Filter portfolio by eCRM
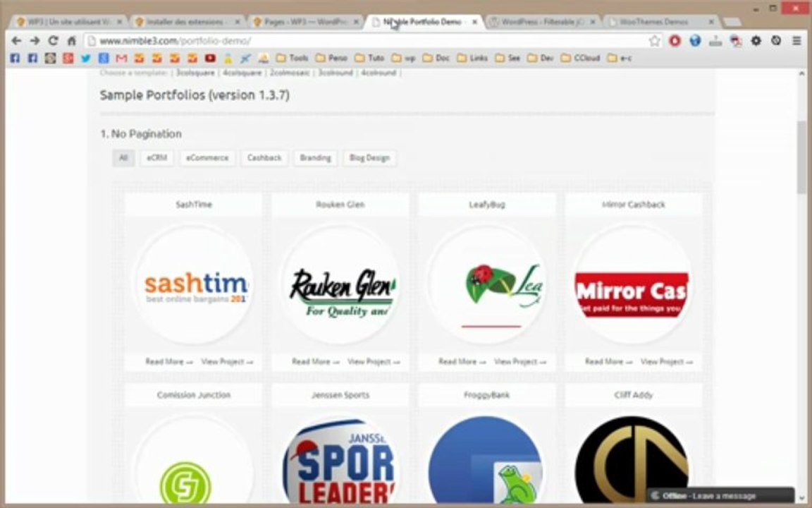812x508 pixels. [x=156, y=157]
